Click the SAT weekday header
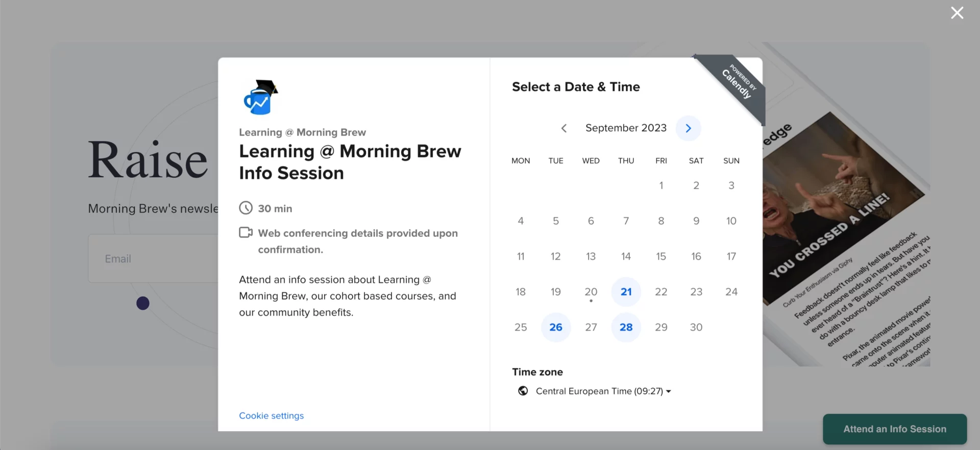The image size is (980, 450). click(696, 160)
